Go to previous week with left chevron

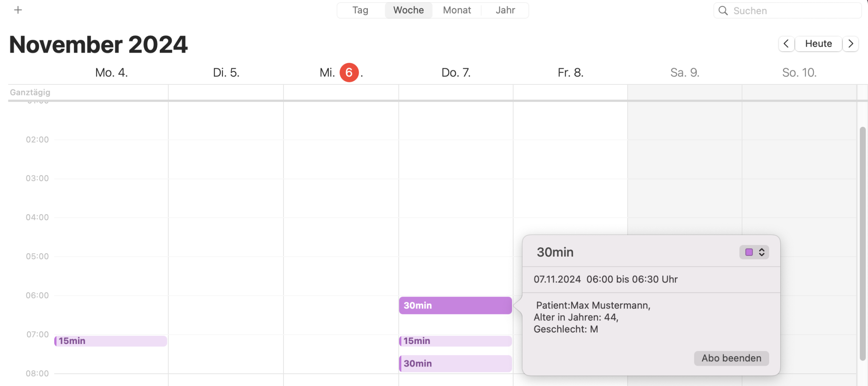pyautogui.click(x=786, y=44)
